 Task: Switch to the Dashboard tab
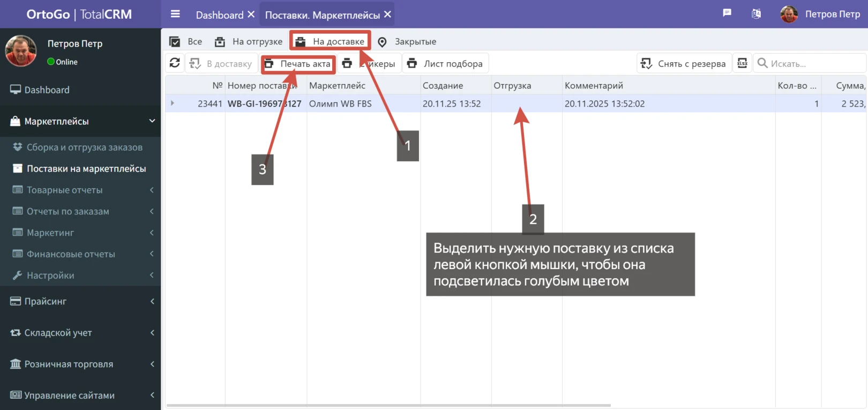coord(219,15)
